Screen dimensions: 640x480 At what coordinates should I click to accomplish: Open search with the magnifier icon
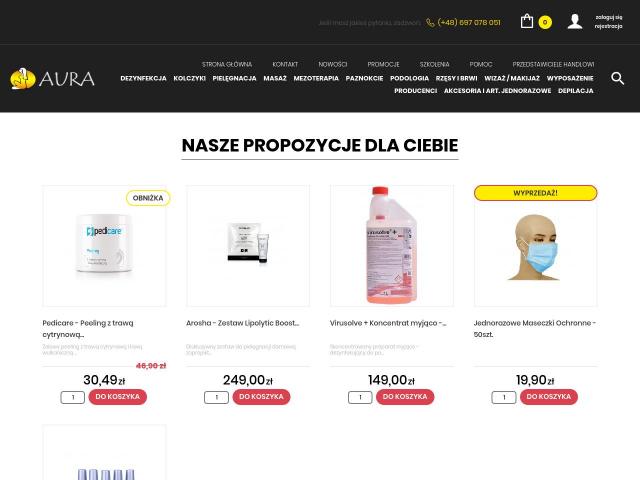pyautogui.click(x=617, y=78)
